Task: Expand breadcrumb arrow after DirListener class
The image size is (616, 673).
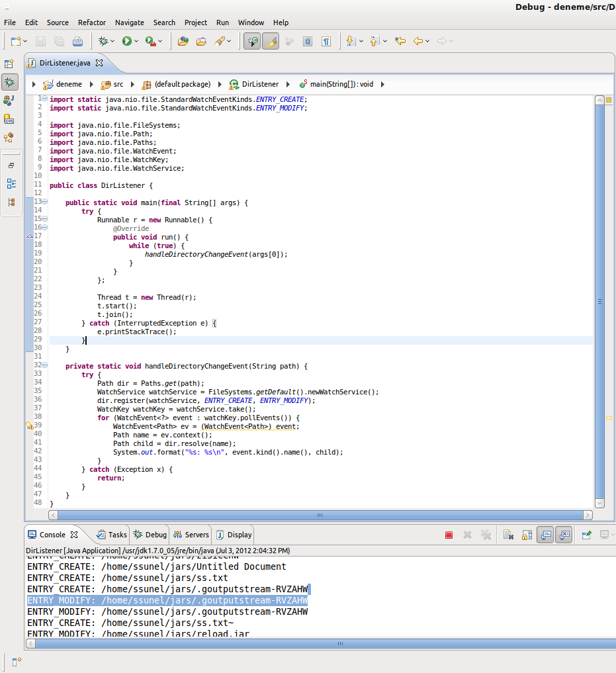Action: (287, 84)
